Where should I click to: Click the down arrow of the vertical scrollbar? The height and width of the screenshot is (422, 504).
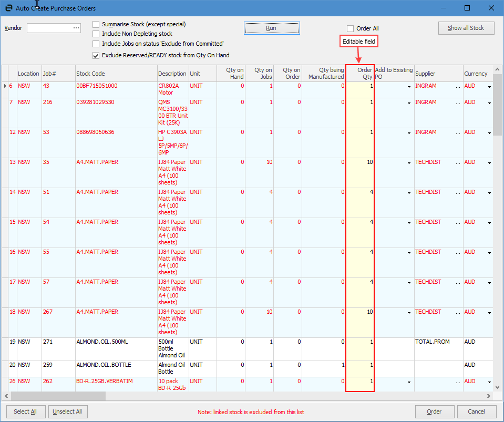click(497, 386)
